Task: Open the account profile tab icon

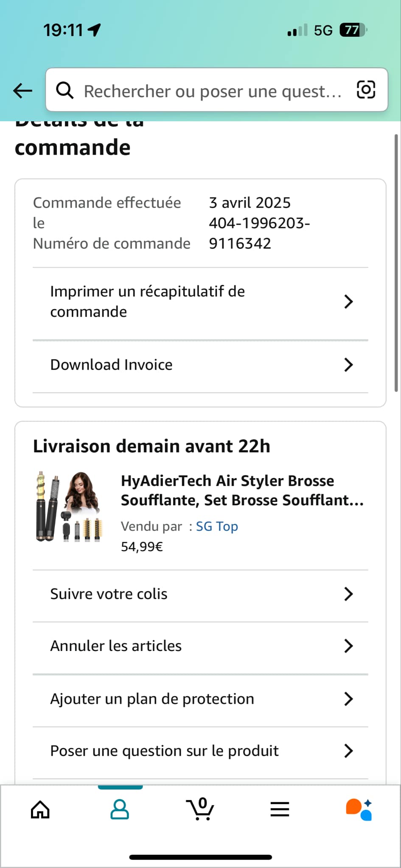Action: (120, 810)
